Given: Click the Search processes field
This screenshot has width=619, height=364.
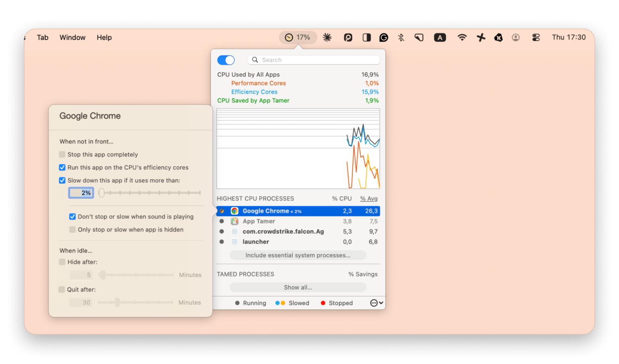Looking at the screenshot, I should coord(314,60).
